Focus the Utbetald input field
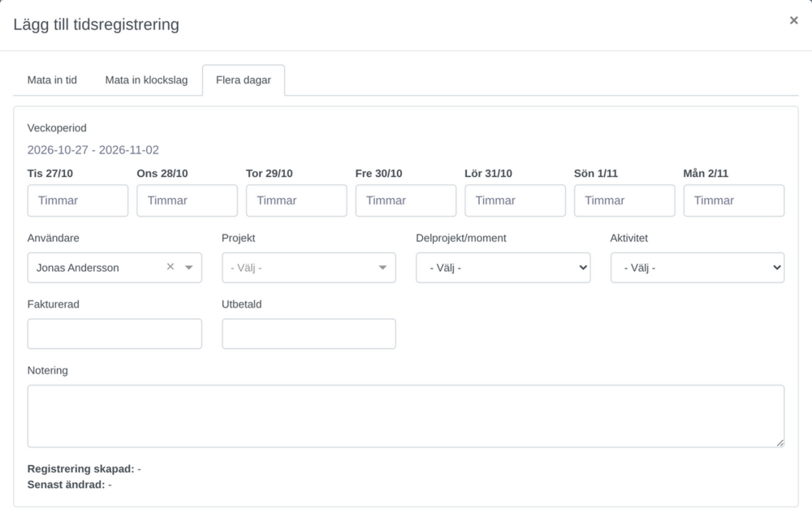The height and width of the screenshot is (513, 812). coord(309,334)
